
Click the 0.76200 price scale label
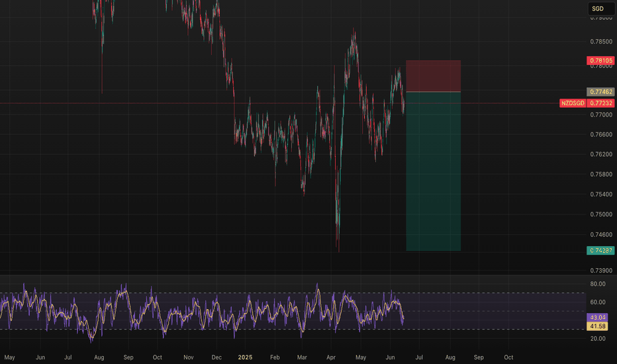click(x=601, y=154)
